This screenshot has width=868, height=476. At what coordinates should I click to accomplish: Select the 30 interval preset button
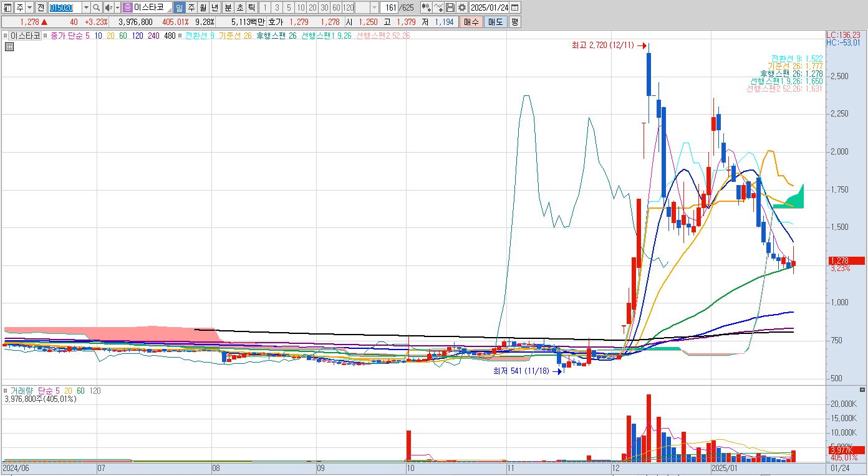pos(324,7)
